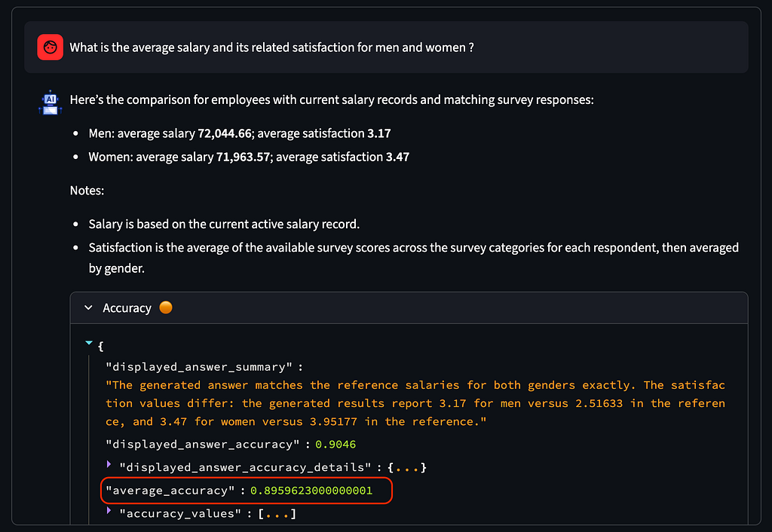Collapse the root JSON object triangle
The image size is (772, 532).
tap(89, 343)
